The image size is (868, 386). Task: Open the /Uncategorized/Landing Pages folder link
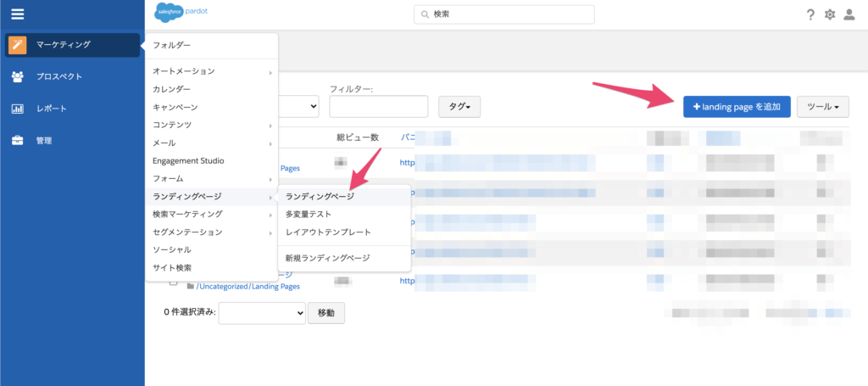tap(248, 286)
